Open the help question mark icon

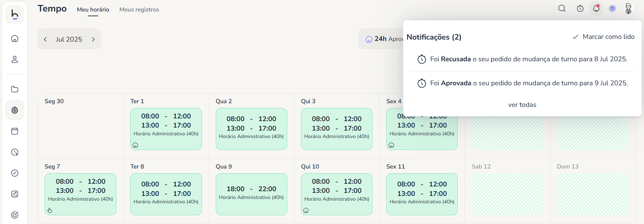pyautogui.click(x=612, y=8)
